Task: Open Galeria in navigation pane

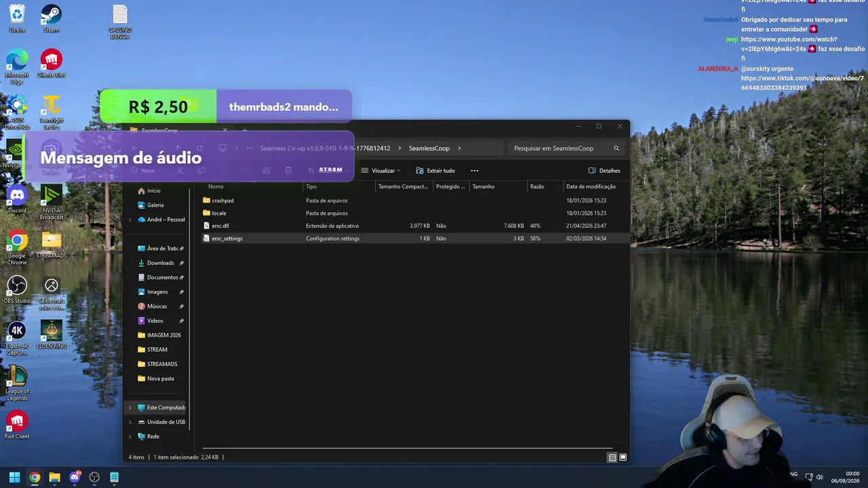Action: [155, 205]
